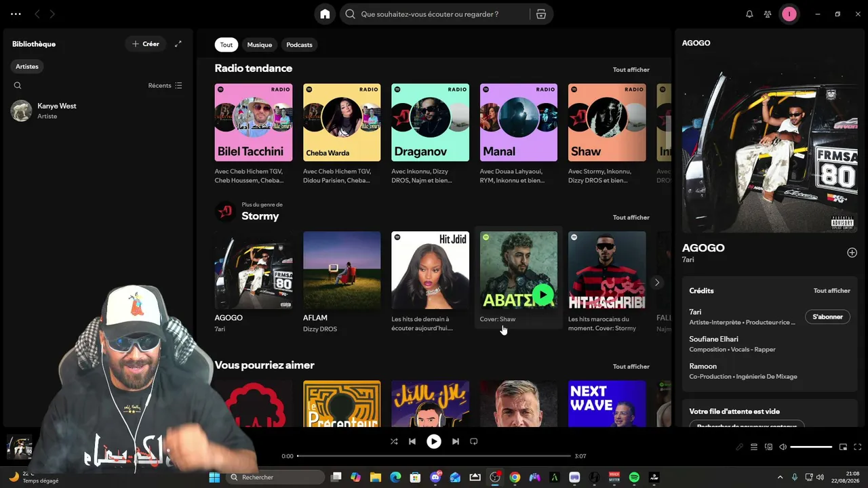The width and height of the screenshot is (868, 488).
Task: Open the Récents sort dropdown
Action: 165,85
